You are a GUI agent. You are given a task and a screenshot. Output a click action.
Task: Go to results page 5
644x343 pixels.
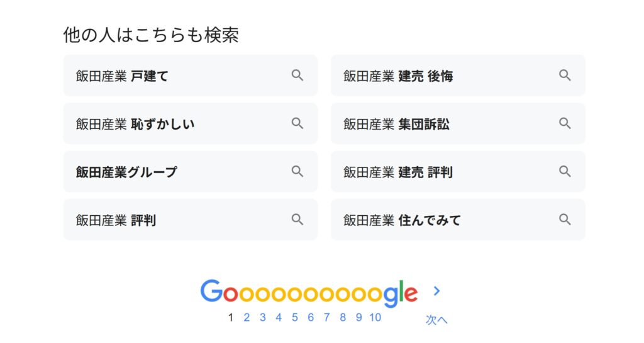[294, 318]
